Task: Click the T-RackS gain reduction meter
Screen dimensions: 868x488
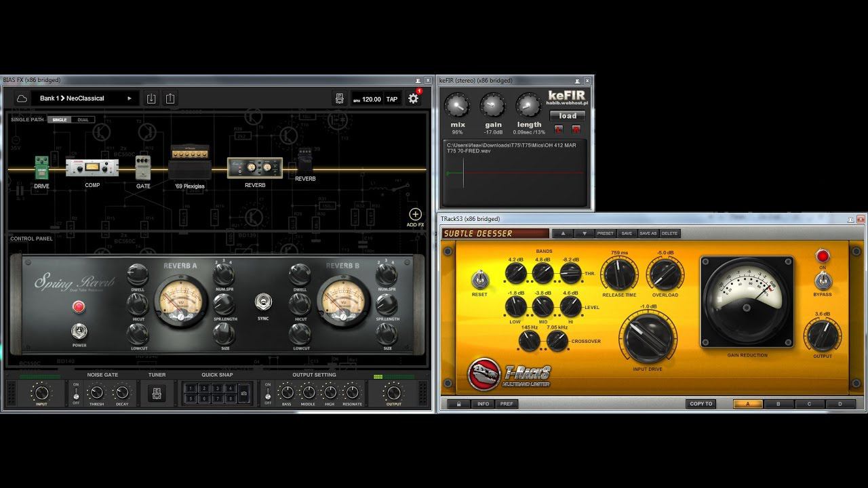Action: [x=747, y=302]
